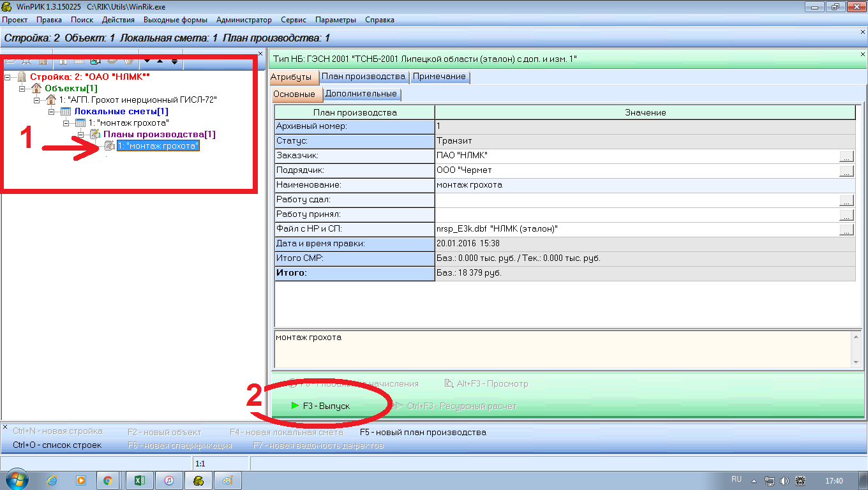Open the Параметры menu
This screenshot has width=868, height=490.
[336, 20]
